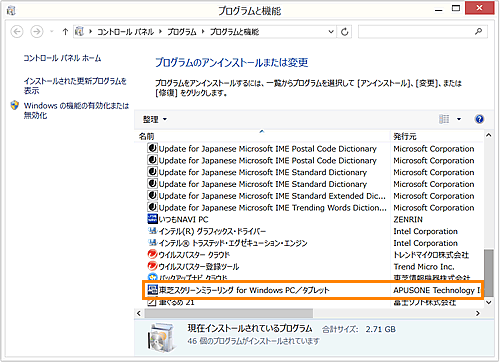500x362 pixels.
Task: Click the vertical scrollbar thumb
Action: coord(489,273)
